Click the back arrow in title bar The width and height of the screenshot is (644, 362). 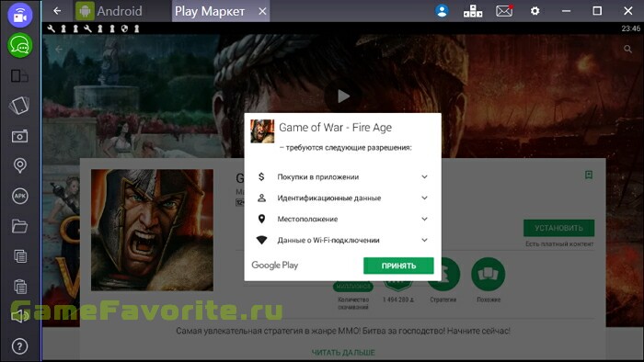pos(57,11)
